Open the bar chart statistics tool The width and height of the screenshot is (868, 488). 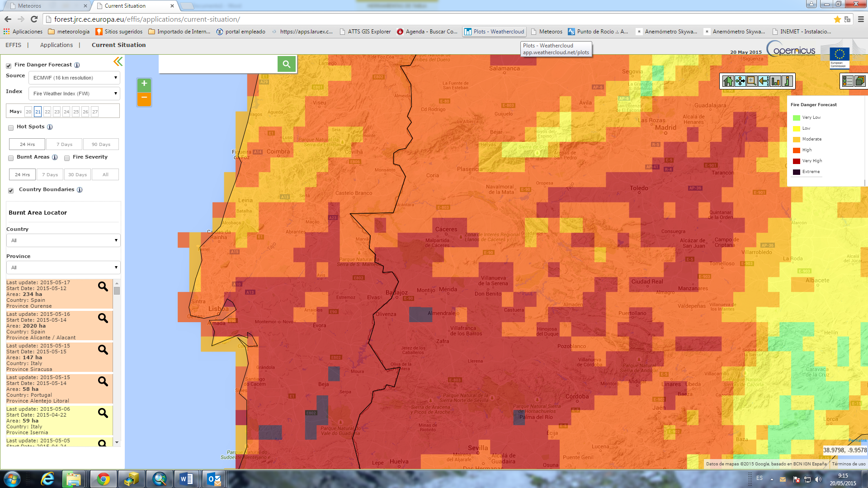click(775, 81)
